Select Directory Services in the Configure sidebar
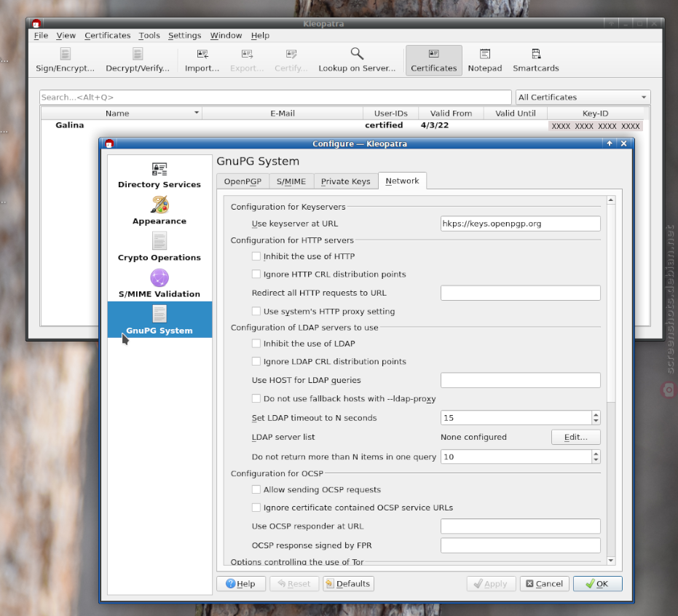This screenshot has height=616, width=678. pyautogui.click(x=159, y=175)
